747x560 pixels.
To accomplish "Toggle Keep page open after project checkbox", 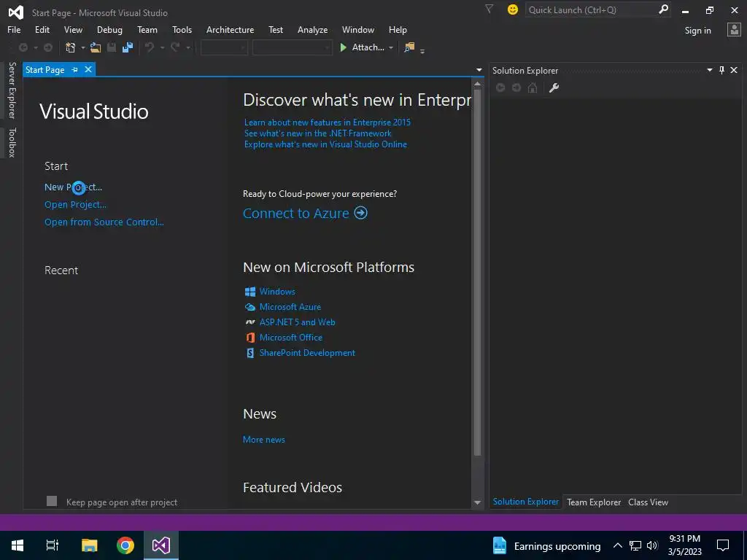I will coord(52,501).
